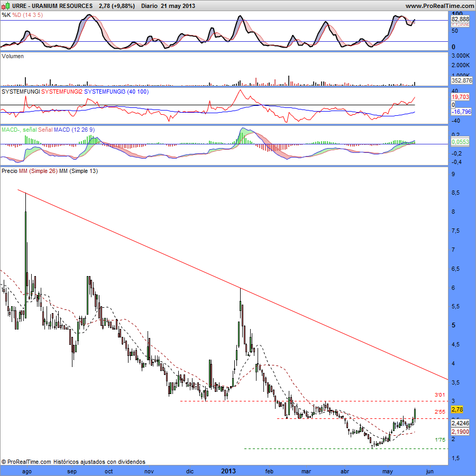Click the 'MM (Simple 26)' moving average label
Viewport: 476px width, 476px height.
[x=38, y=171]
